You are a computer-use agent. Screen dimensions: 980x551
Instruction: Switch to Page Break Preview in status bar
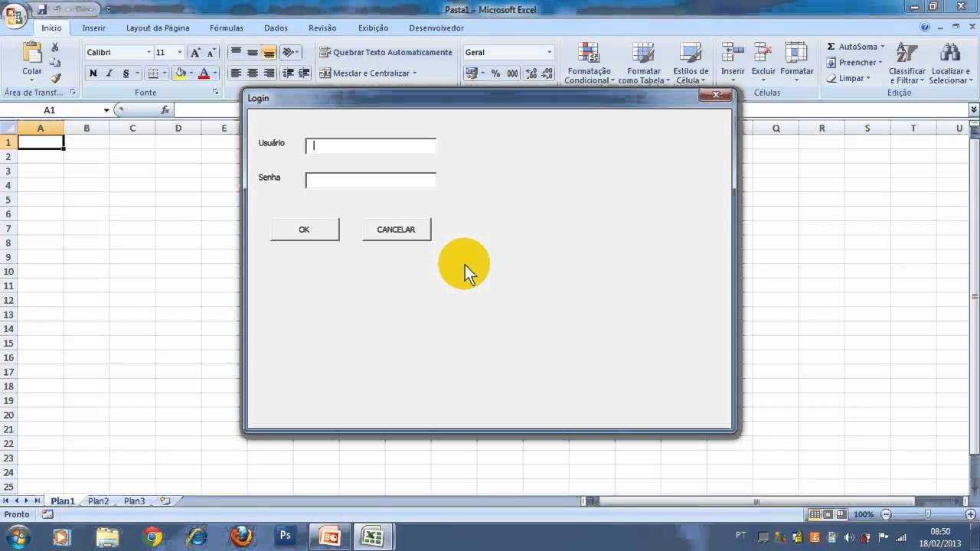click(x=841, y=515)
